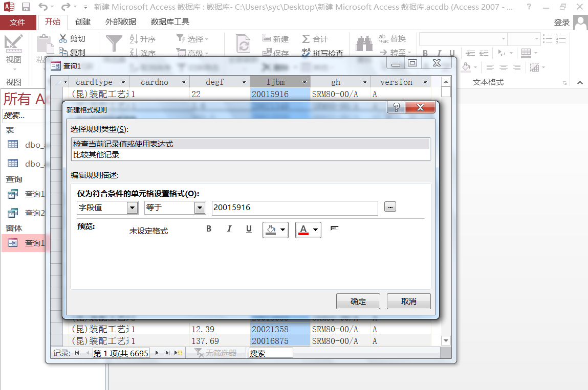Toggle italic in the format preview row
Image resolution: width=588 pixels, height=390 pixels.
pos(229,229)
